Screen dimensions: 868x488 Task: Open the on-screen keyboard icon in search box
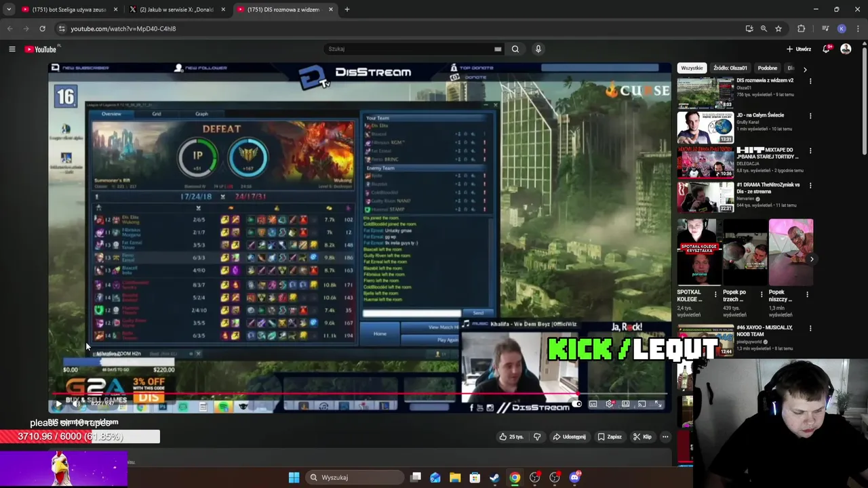(498, 49)
